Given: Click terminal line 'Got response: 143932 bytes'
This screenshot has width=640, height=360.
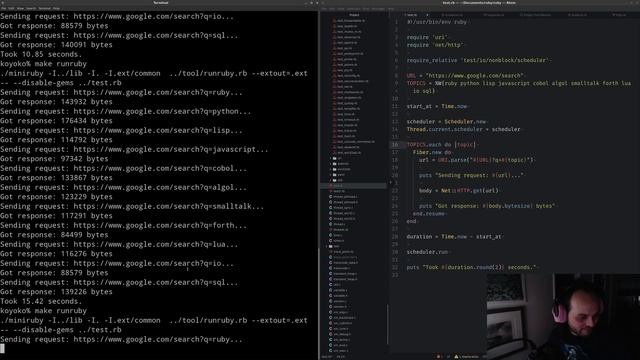Looking at the screenshot, I should (56, 102).
